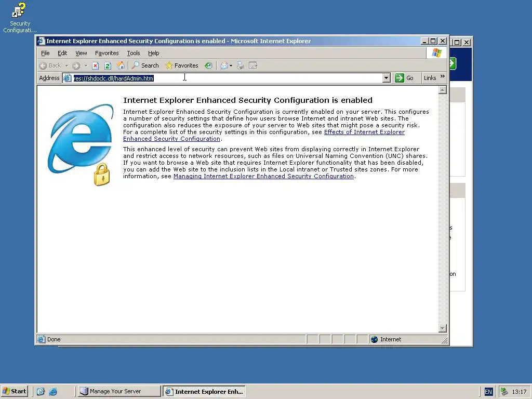The height and width of the screenshot is (399, 532).
Task: Click the EN language indicator
Action: 488,392
